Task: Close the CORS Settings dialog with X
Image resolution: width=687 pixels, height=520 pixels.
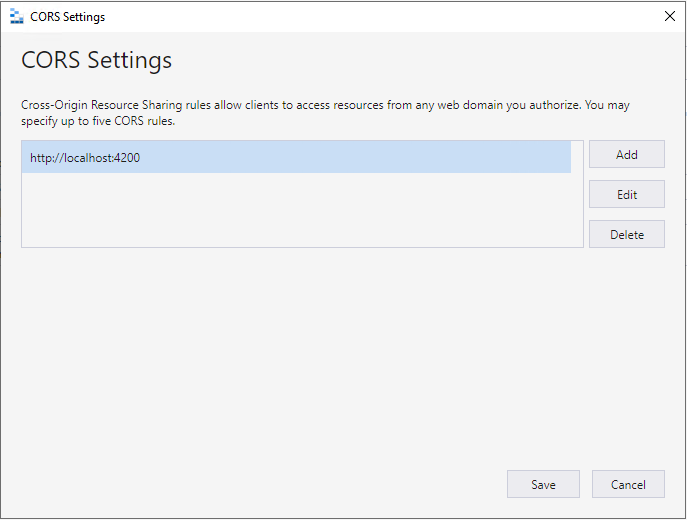Action: 669,17
